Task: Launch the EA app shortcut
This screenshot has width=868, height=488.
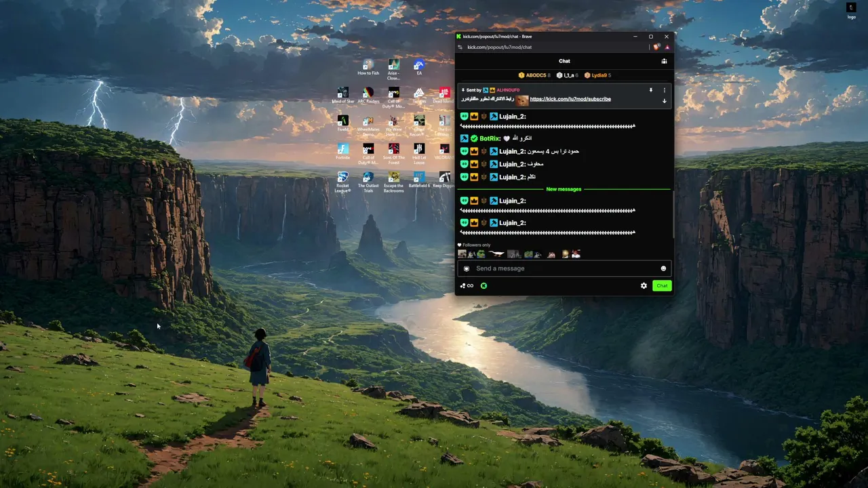Action: click(x=419, y=67)
